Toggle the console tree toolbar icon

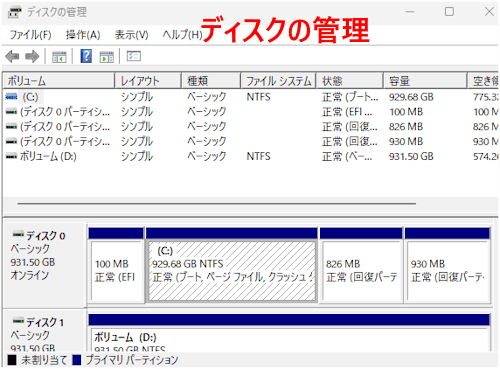(x=59, y=57)
